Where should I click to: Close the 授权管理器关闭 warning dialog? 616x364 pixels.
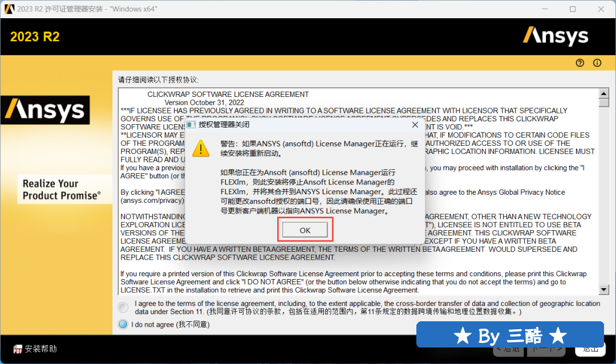(x=415, y=125)
